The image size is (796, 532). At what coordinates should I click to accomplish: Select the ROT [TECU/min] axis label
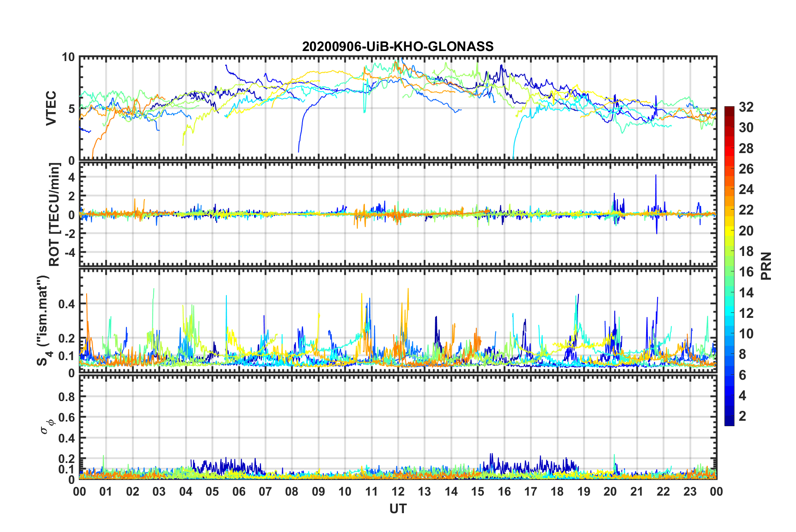(x=54, y=215)
